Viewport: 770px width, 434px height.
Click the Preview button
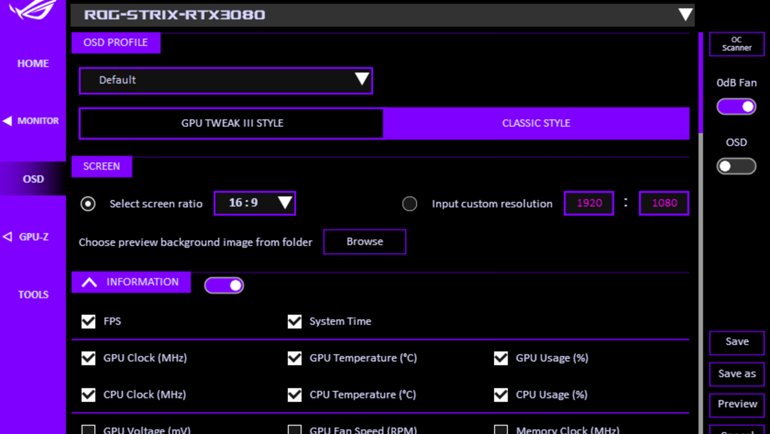pyautogui.click(x=737, y=405)
